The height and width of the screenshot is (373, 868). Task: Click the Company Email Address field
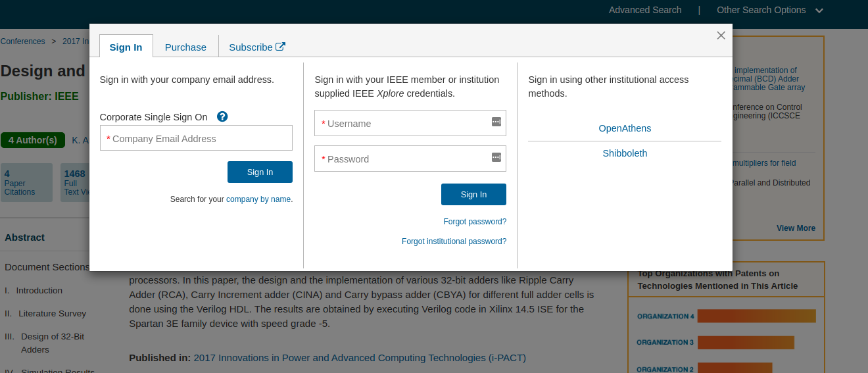[196, 139]
